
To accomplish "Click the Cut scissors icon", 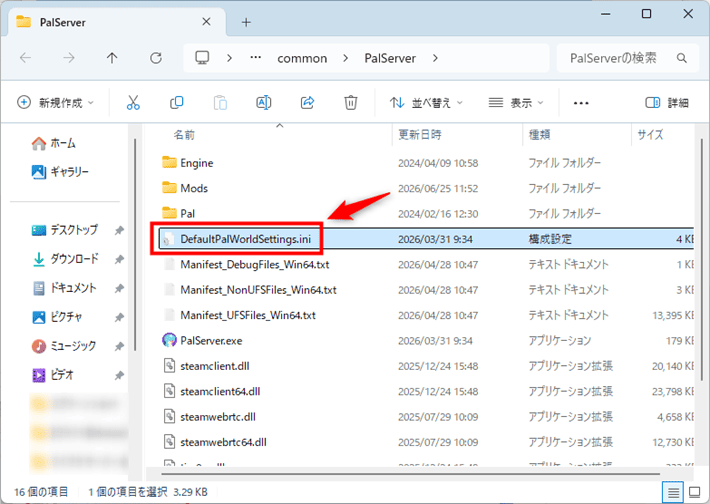I will click(133, 103).
